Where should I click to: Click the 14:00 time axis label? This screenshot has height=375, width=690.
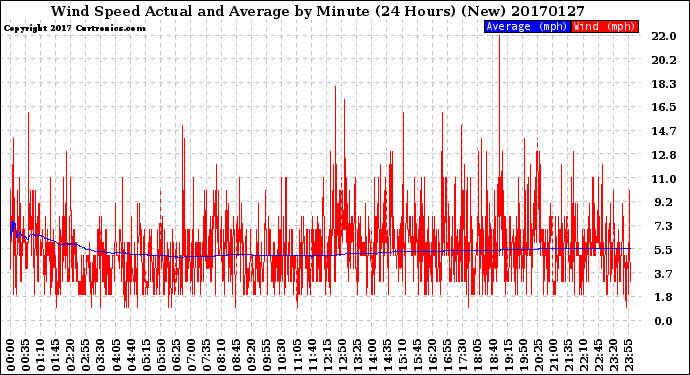click(372, 355)
